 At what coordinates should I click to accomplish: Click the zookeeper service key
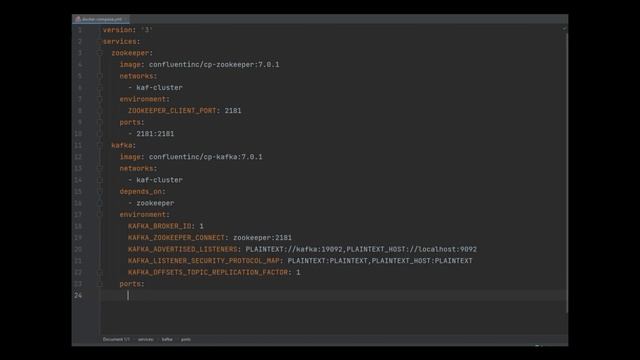click(130, 53)
